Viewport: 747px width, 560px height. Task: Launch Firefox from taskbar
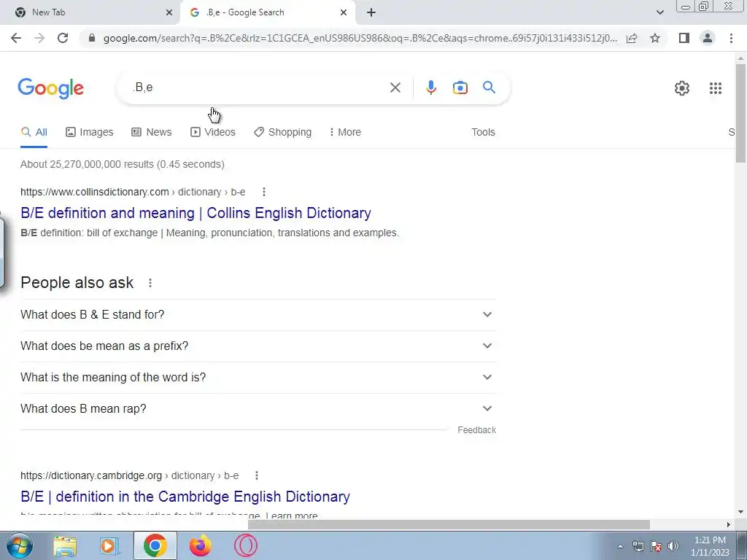pos(200,545)
